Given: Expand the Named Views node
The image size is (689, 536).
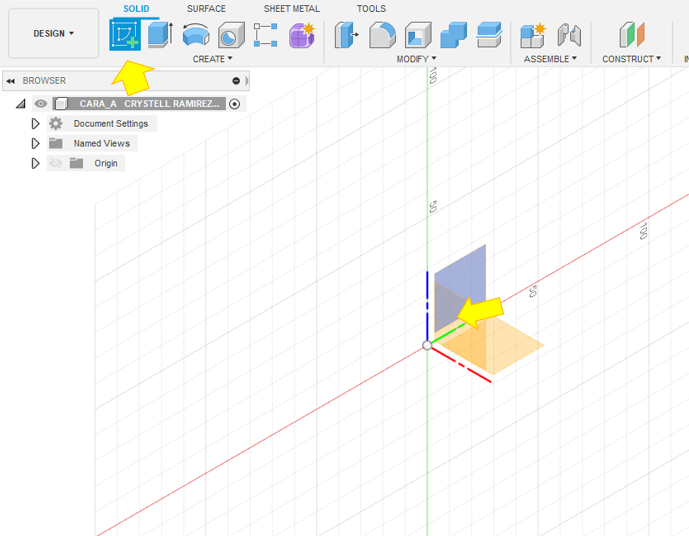Looking at the screenshot, I should pos(35,144).
